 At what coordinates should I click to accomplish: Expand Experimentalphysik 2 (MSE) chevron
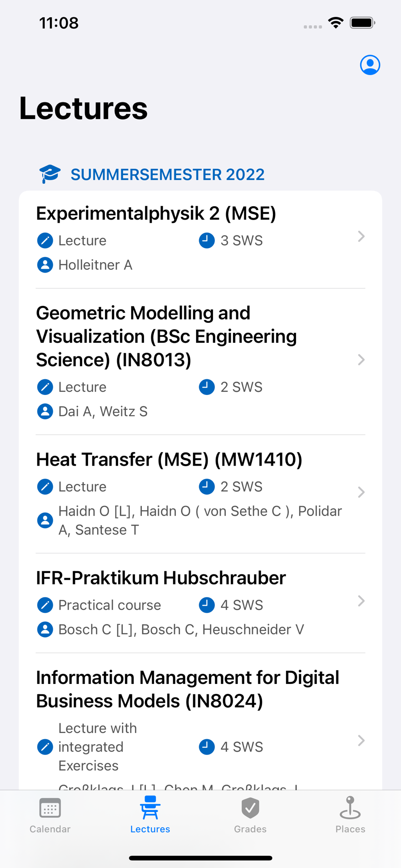pyautogui.click(x=361, y=237)
